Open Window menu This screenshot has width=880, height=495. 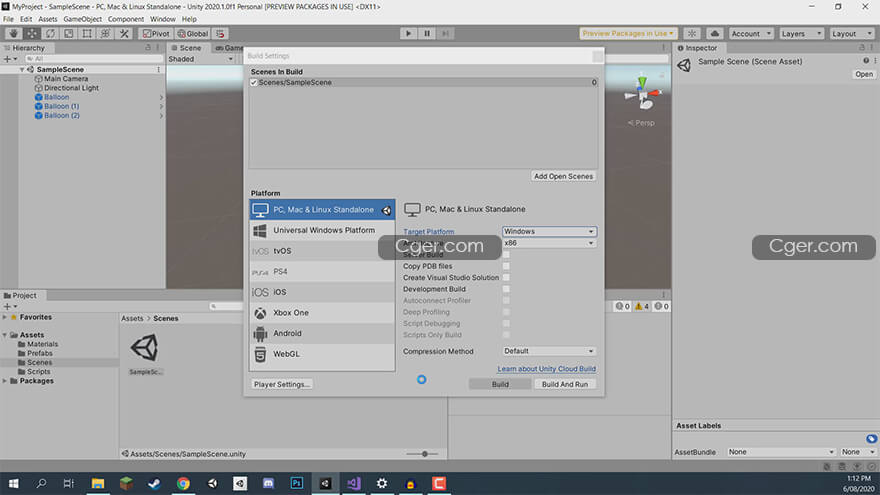pyautogui.click(x=163, y=19)
